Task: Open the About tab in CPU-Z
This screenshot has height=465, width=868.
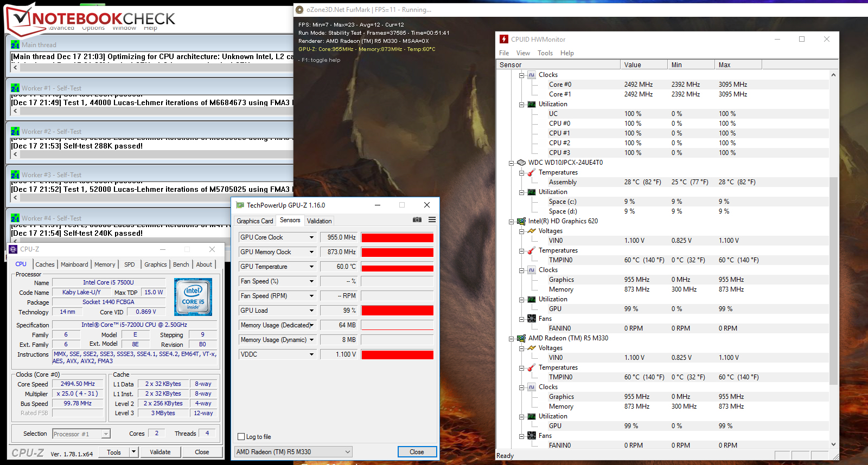Action: [x=204, y=264]
